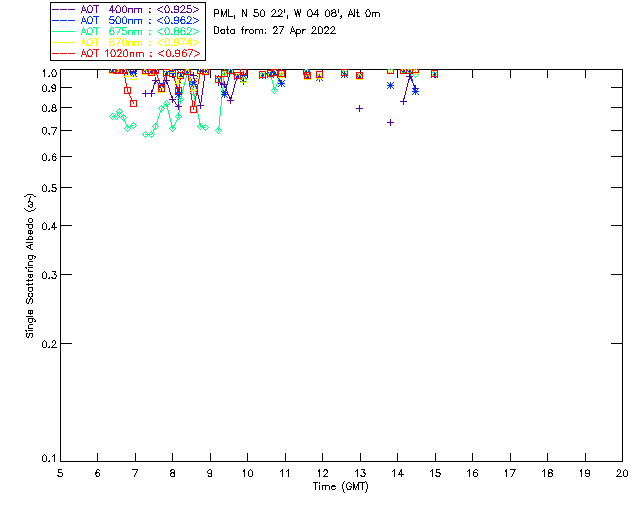The width and height of the screenshot is (640, 512).
Task: Click the 12 tick label on time axis
Action: click(322, 473)
